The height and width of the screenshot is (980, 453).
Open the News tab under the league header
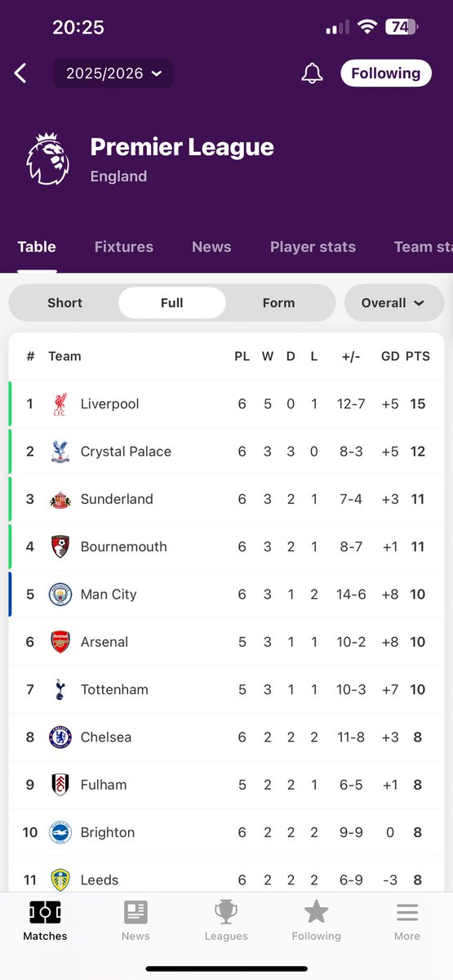point(211,247)
